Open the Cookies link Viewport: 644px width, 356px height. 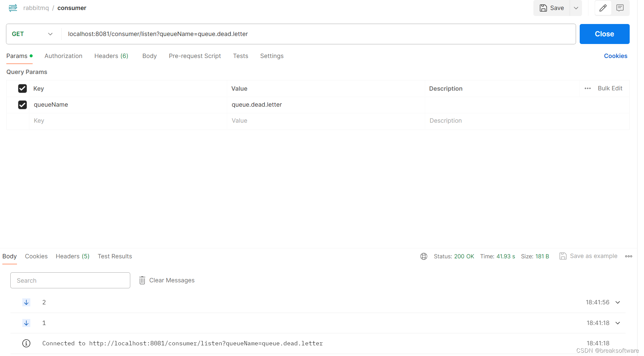tap(615, 56)
